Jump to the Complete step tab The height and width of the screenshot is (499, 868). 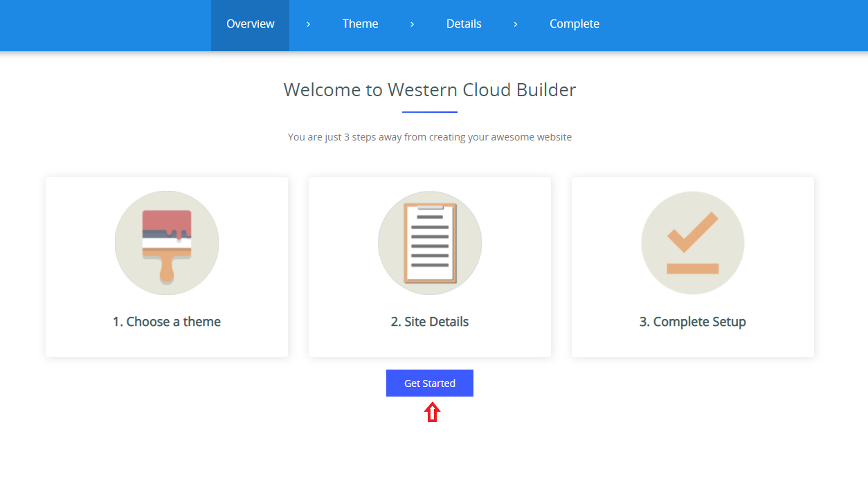click(575, 24)
